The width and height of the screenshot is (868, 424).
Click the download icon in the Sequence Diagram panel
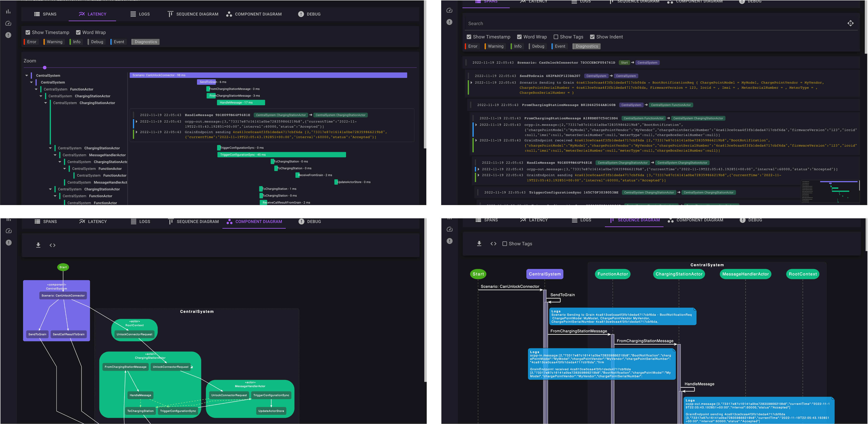pos(479,244)
